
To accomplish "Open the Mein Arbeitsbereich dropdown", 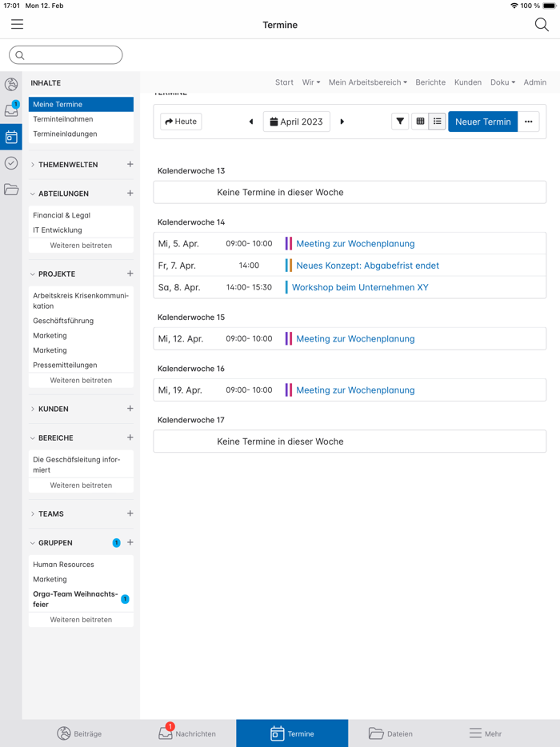I will coord(368,82).
